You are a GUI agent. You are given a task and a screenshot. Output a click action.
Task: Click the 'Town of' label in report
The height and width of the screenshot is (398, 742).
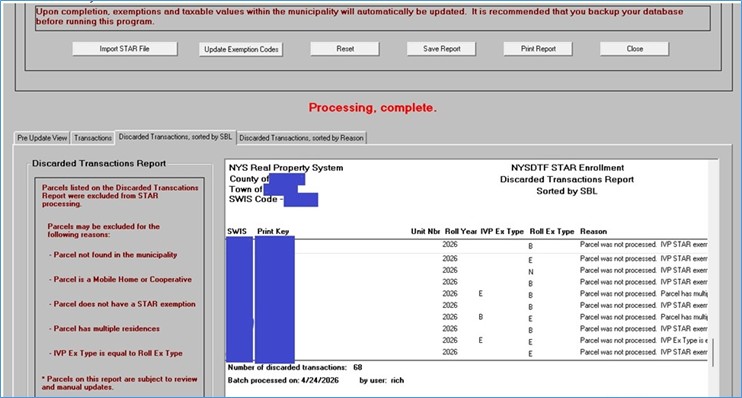(x=246, y=189)
